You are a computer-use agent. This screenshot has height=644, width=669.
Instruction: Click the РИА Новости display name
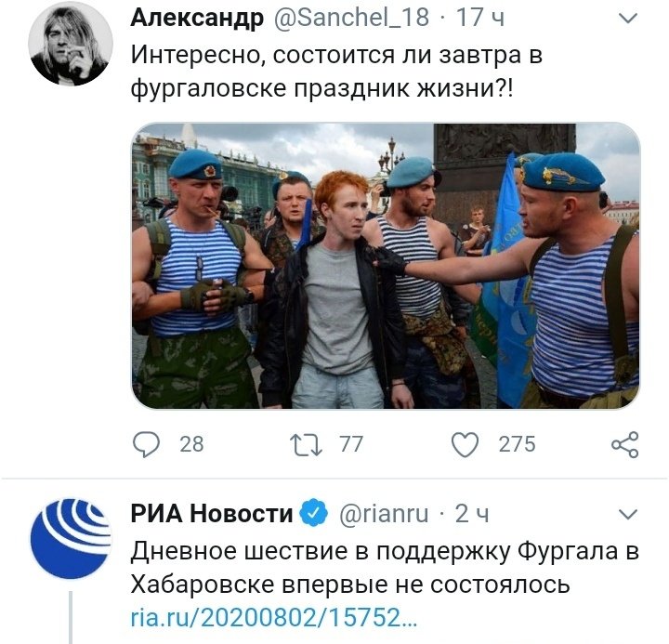click(x=212, y=513)
